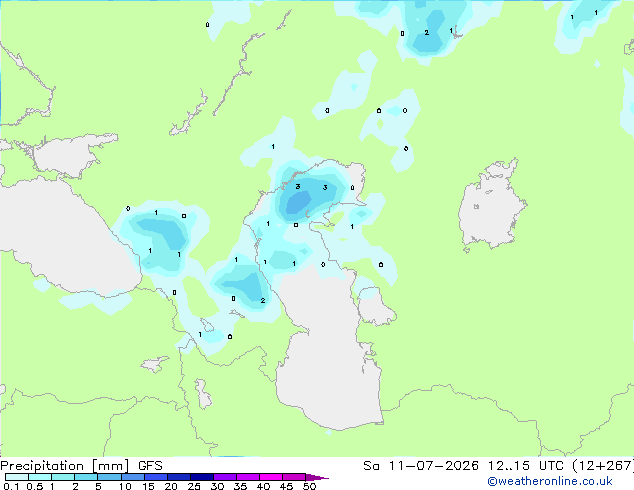Click the 15–20 mm legend color swatch
Screen dimensions: 634x490
click(x=155, y=477)
